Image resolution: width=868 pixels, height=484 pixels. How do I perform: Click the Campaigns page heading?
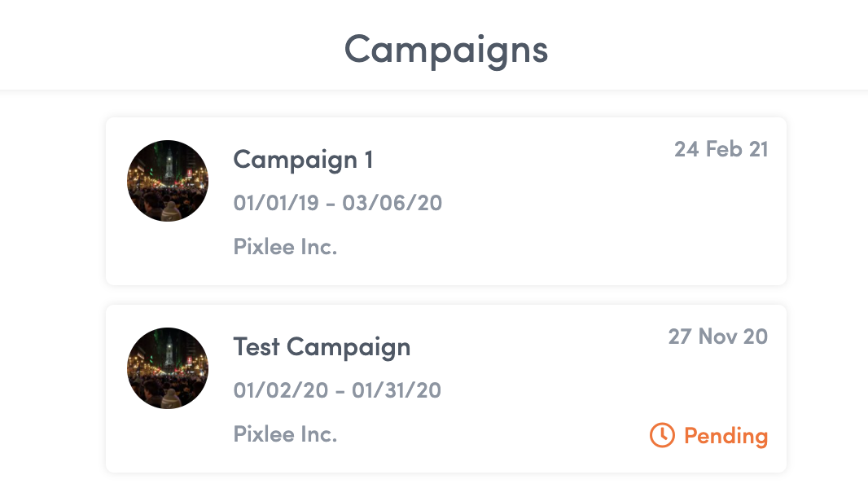(446, 49)
